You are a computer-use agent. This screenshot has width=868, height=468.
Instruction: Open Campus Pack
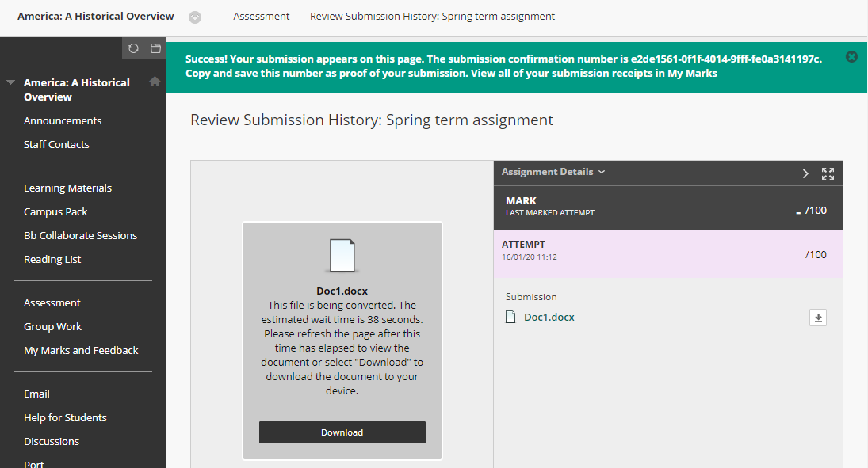55,212
